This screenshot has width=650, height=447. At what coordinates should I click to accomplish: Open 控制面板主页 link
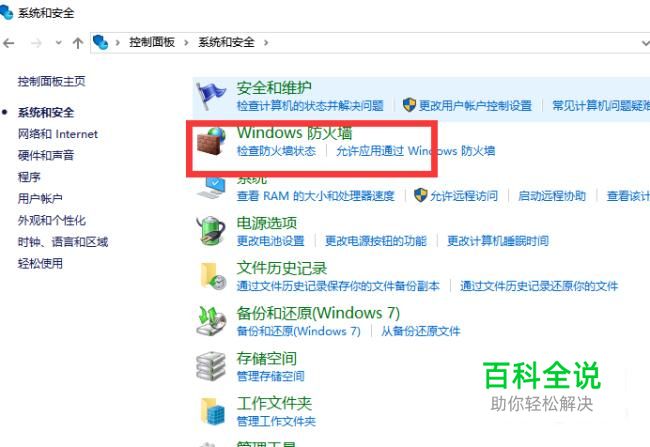pos(51,81)
